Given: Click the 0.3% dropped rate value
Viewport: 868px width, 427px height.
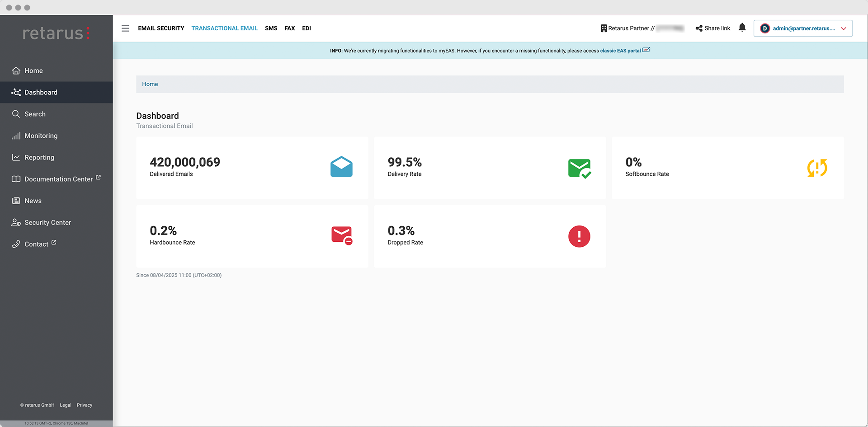Looking at the screenshot, I should click(x=401, y=230).
